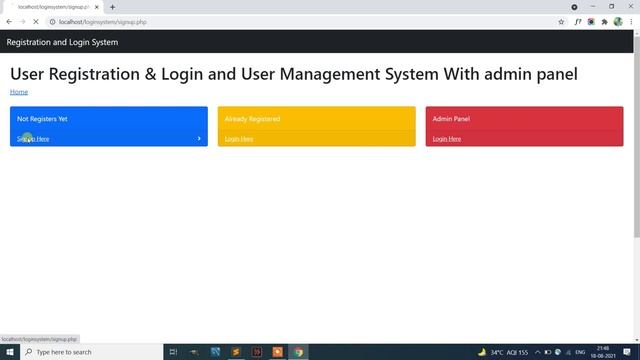Stop the page from loading
640x360 pixels.
coord(36,22)
